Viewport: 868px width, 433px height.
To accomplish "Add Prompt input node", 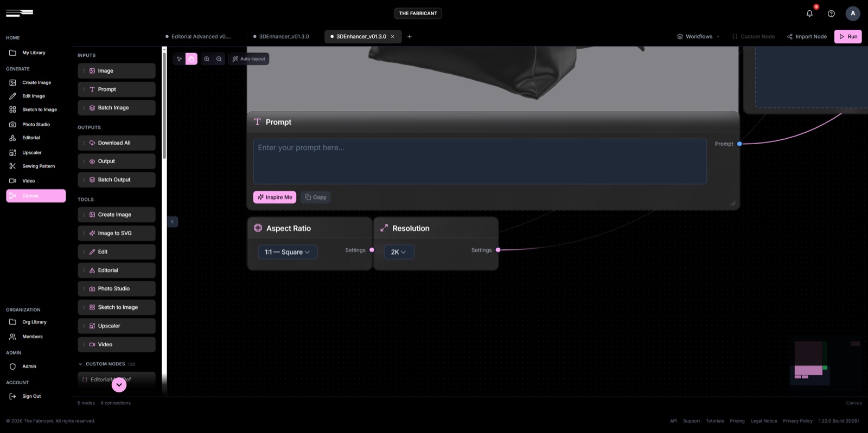I will click(x=117, y=89).
